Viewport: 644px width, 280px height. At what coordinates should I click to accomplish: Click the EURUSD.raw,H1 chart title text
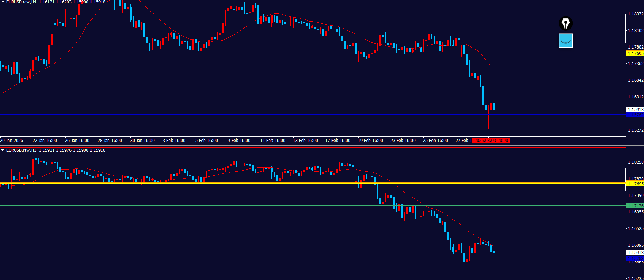point(21,150)
